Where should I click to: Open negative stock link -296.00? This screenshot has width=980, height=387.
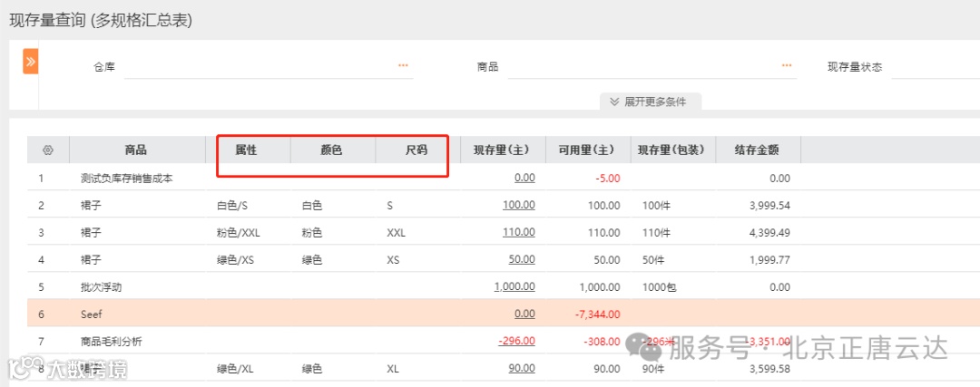pyautogui.click(x=517, y=342)
